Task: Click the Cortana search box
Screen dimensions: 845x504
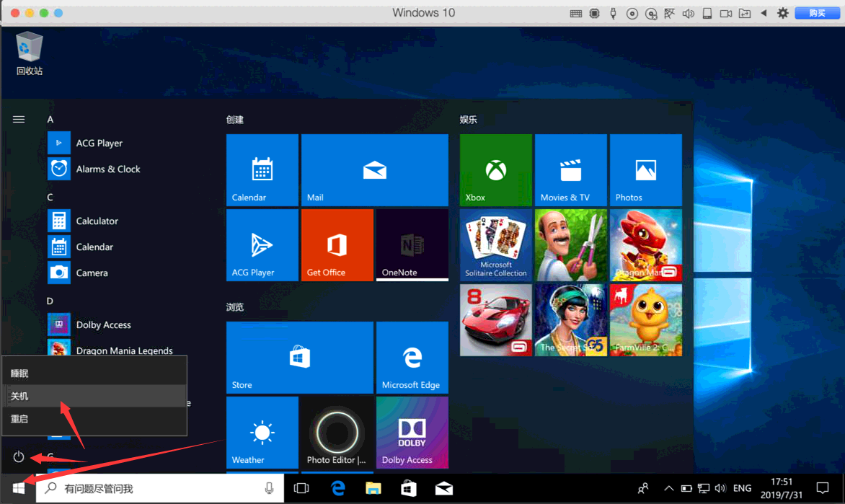Action: (160, 488)
